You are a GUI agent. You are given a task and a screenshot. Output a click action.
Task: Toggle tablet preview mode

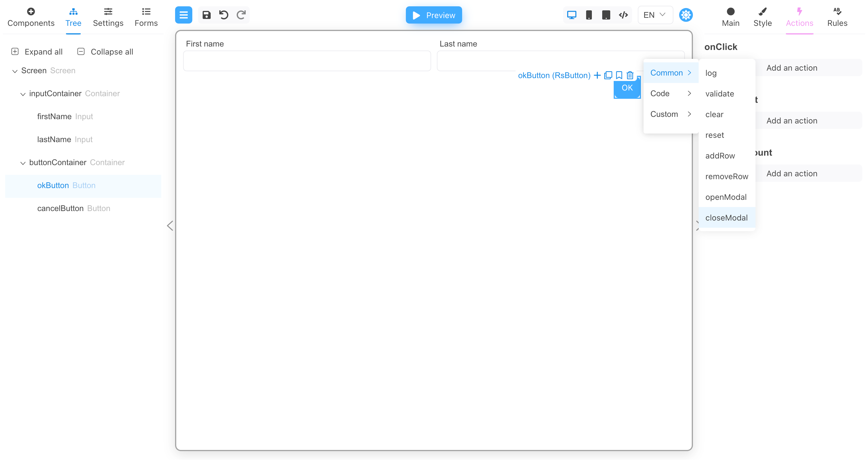606,15
